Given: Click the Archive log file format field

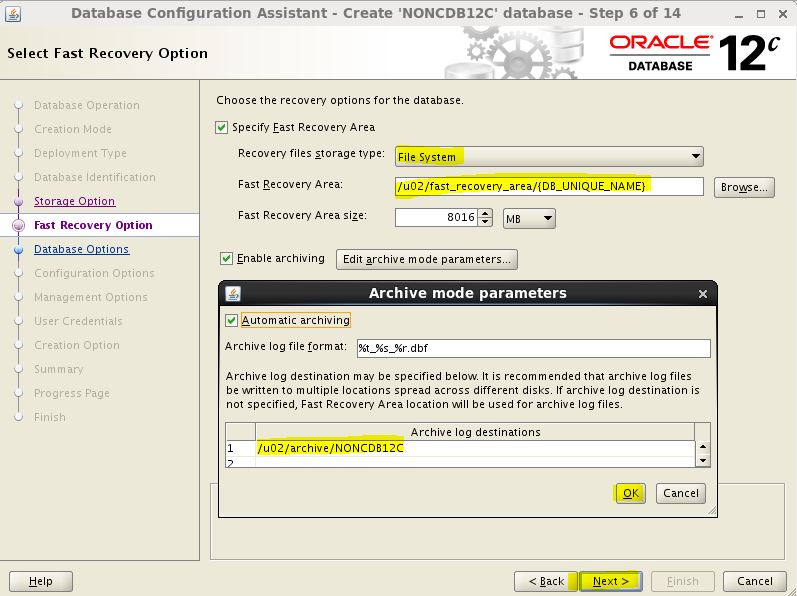Looking at the screenshot, I should pos(532,348).
